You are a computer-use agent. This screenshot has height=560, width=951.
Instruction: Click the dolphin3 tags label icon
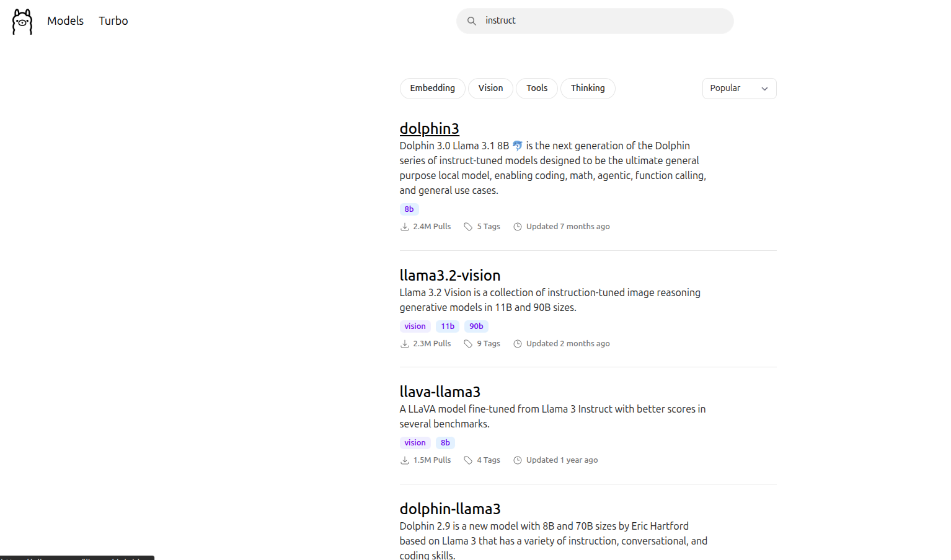(468, 227)
